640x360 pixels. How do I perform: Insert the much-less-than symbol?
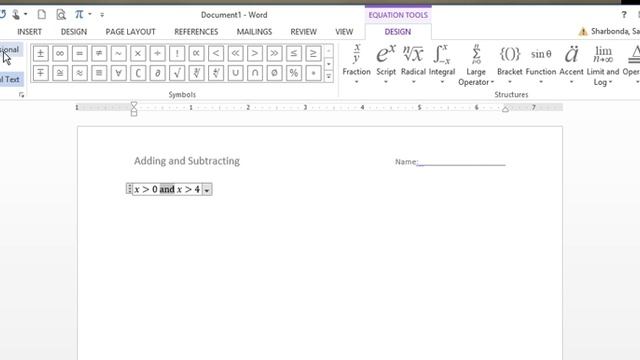point(236,53)
